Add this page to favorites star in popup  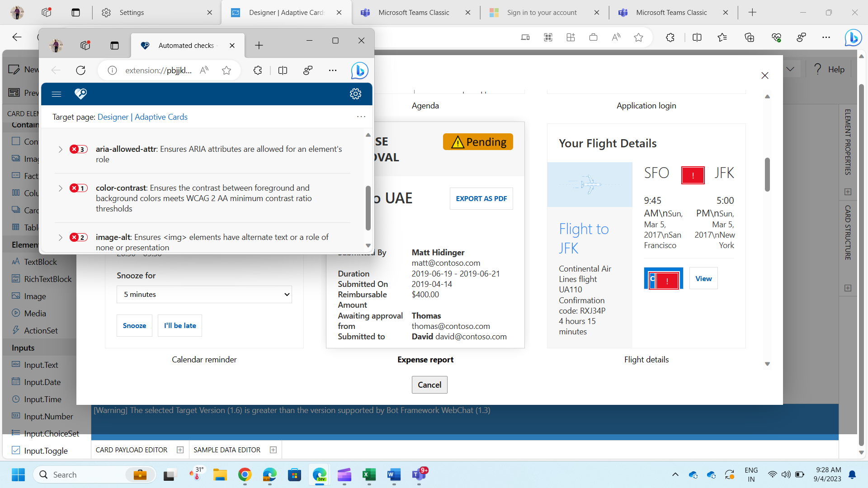[x=226, y=70]
